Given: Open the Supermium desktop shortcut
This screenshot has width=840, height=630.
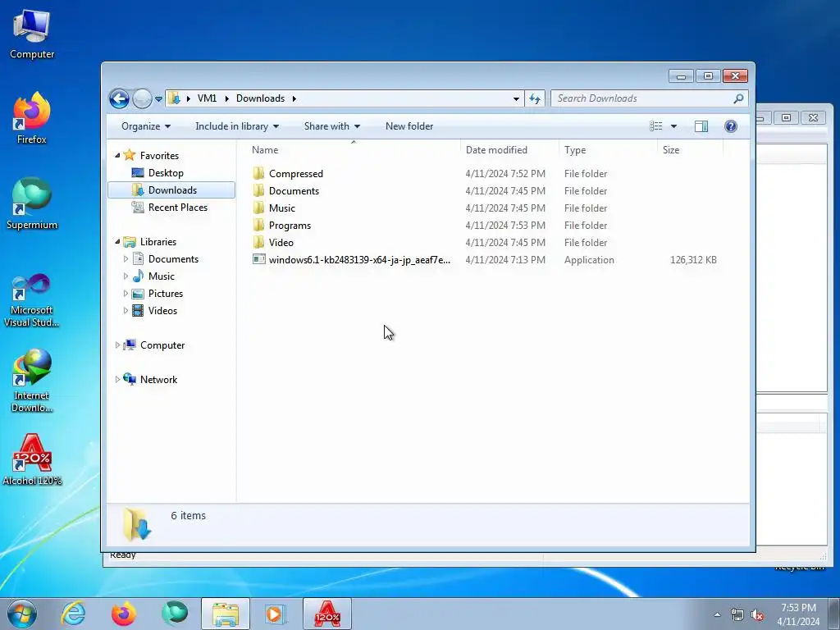Looking at the screenshot, I should tap(32, 203).
